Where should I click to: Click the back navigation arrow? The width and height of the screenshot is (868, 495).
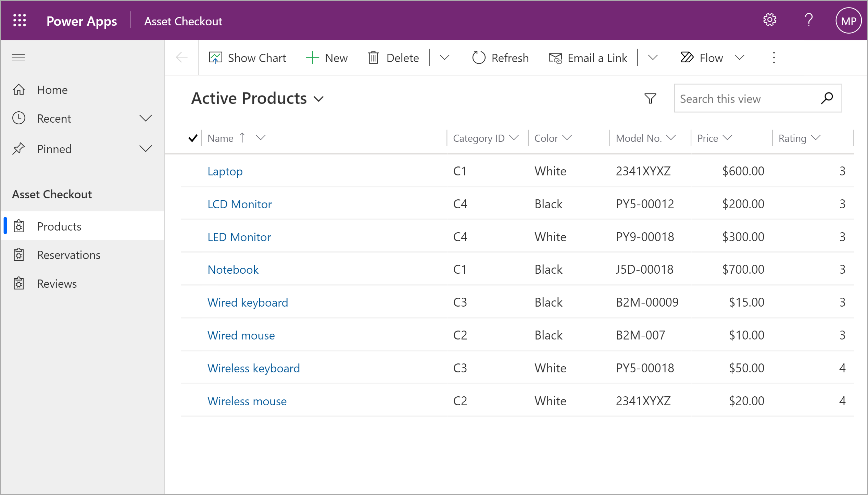click(x=182, y=58)
